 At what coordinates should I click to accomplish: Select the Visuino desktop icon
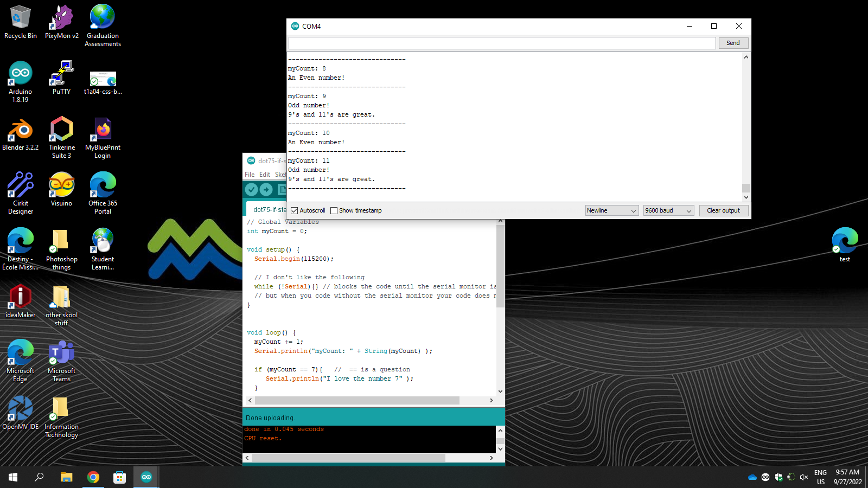click(x=62, y=190)
